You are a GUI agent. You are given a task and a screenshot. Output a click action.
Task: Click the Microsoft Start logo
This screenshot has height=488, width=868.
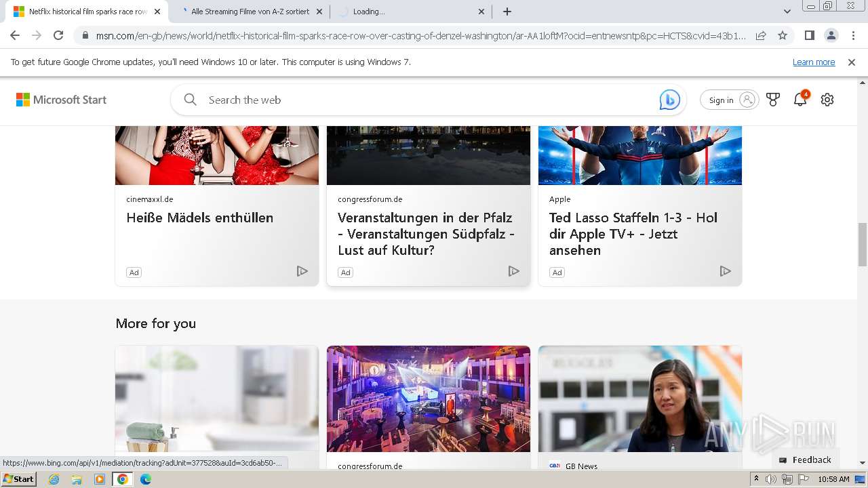[61, 100]
